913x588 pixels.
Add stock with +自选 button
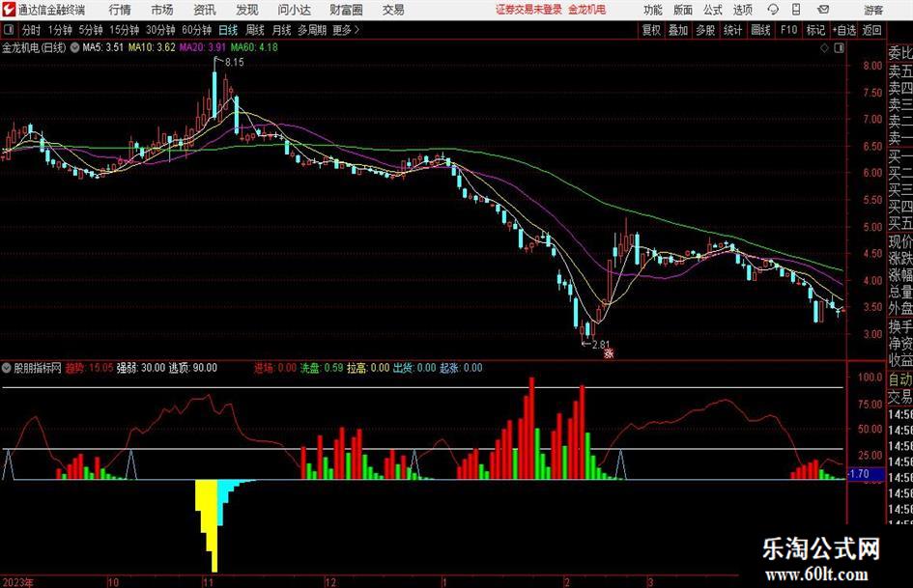point(843,30)
